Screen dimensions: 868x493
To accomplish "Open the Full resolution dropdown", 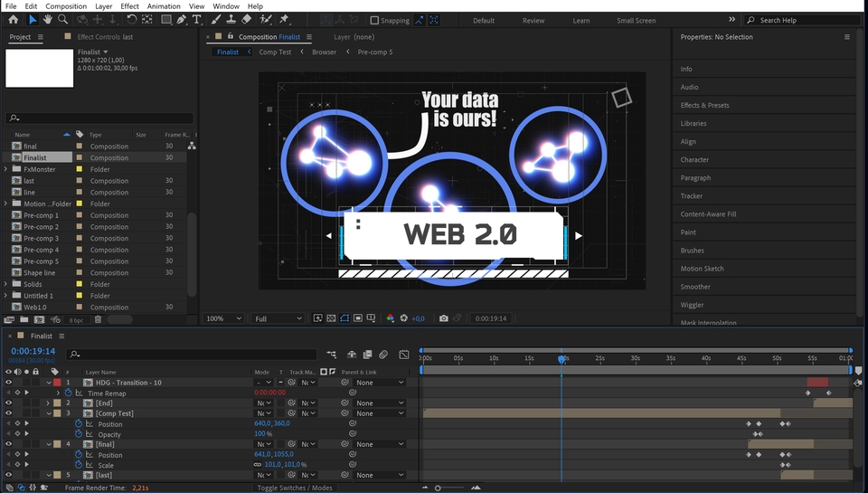I will (278, 318).
